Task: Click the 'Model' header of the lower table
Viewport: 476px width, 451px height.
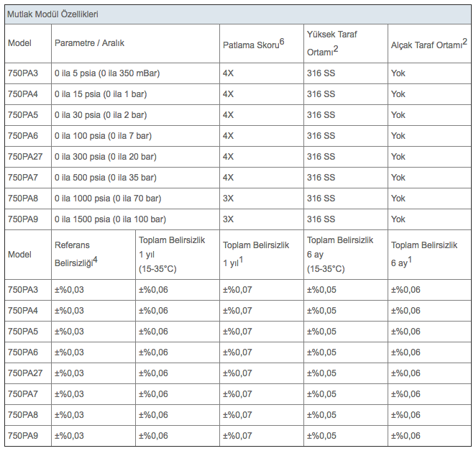Action: point(19,255)
